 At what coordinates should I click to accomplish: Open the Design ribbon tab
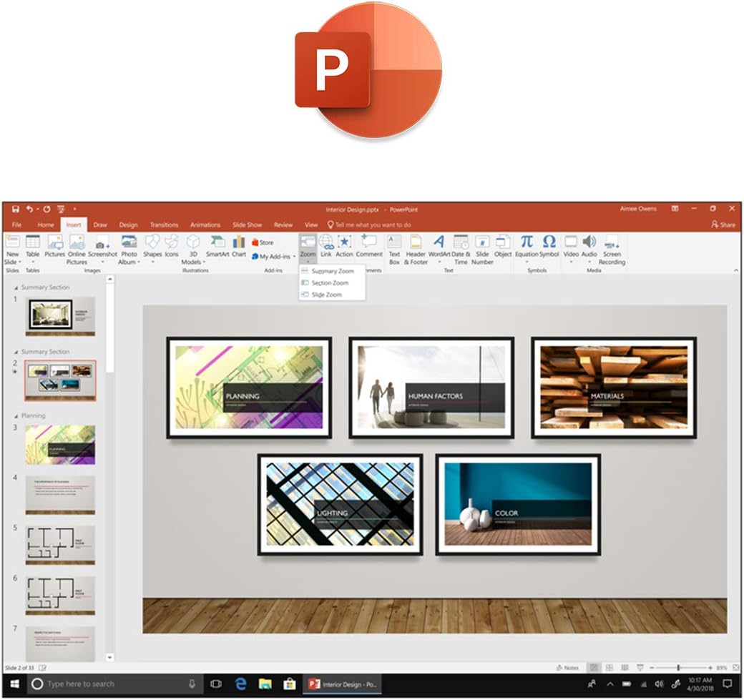pos(128,224)
